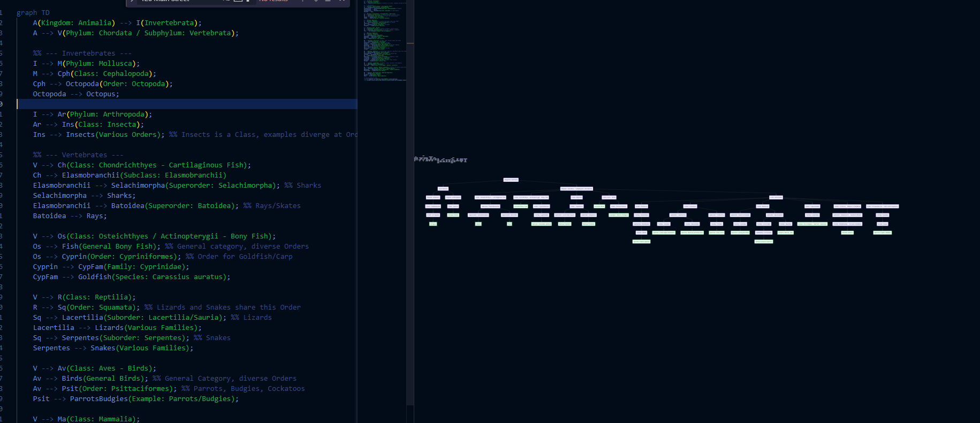This screenshot has width=980, height=423.
Task: Click the 'Os --> Fish(General Bony Fish);' code
Action: pyautogui.click(x=97, y=247)
